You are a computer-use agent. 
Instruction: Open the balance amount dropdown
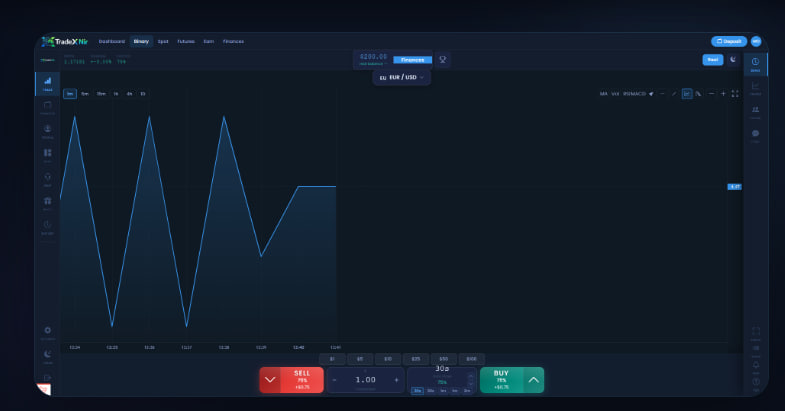(x=373, y=59)
